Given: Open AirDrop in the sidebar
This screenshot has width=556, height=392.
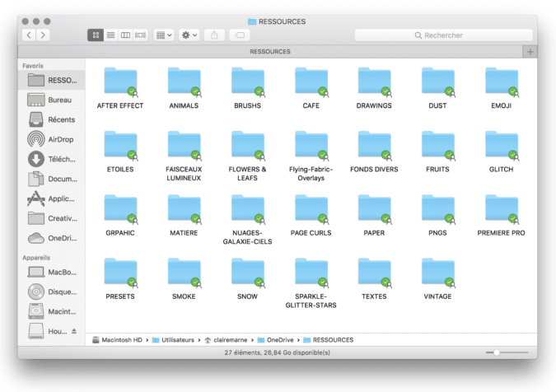Looking at the screenshot, I should (x=52, y=139).
